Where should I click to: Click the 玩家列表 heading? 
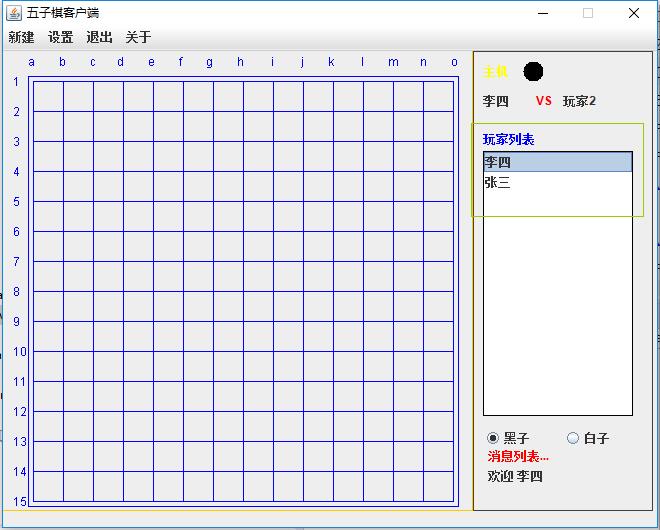508,139
